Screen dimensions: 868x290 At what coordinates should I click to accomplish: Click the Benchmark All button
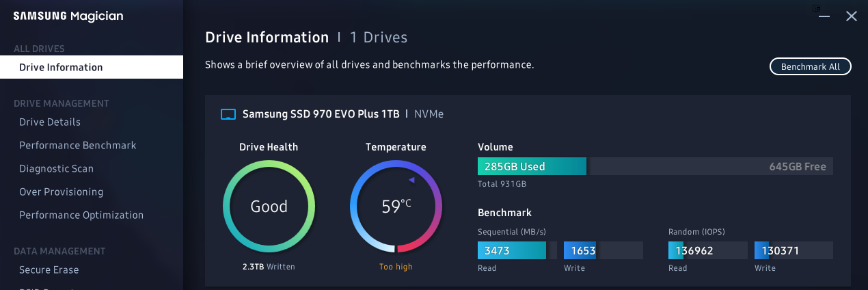coord(811,67)
